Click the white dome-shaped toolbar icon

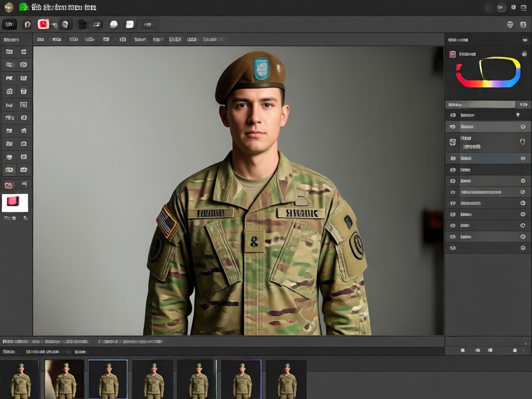[x=114, y=24]
